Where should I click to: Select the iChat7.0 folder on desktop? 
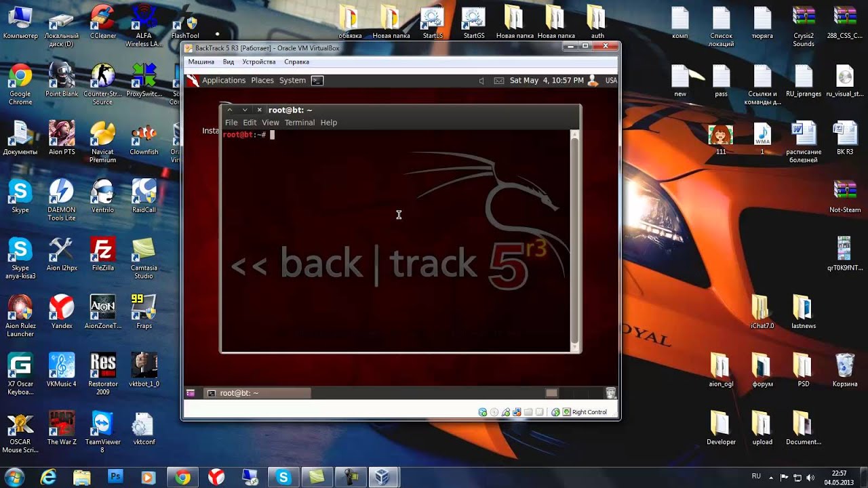762,312
